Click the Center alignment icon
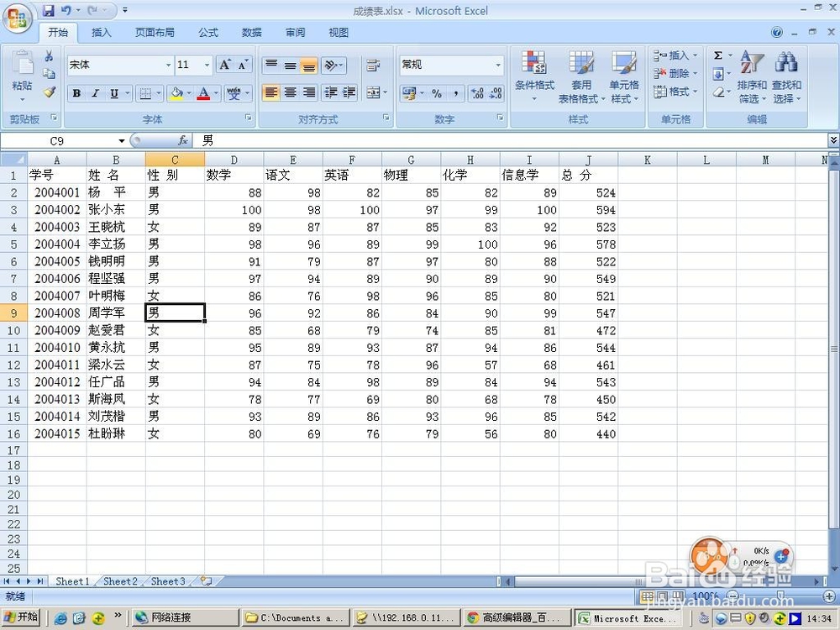This screenshot has height=630, width=840. coord(290,92)
